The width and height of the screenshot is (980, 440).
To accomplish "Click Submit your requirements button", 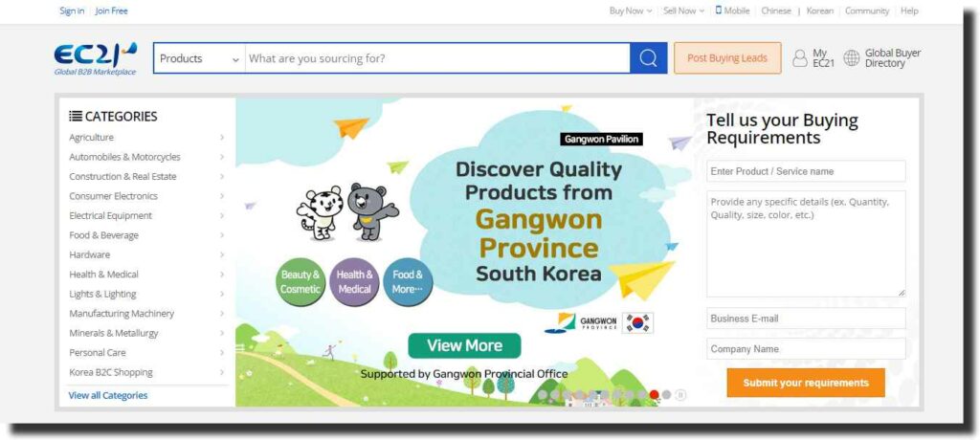I will pos(806,383).
